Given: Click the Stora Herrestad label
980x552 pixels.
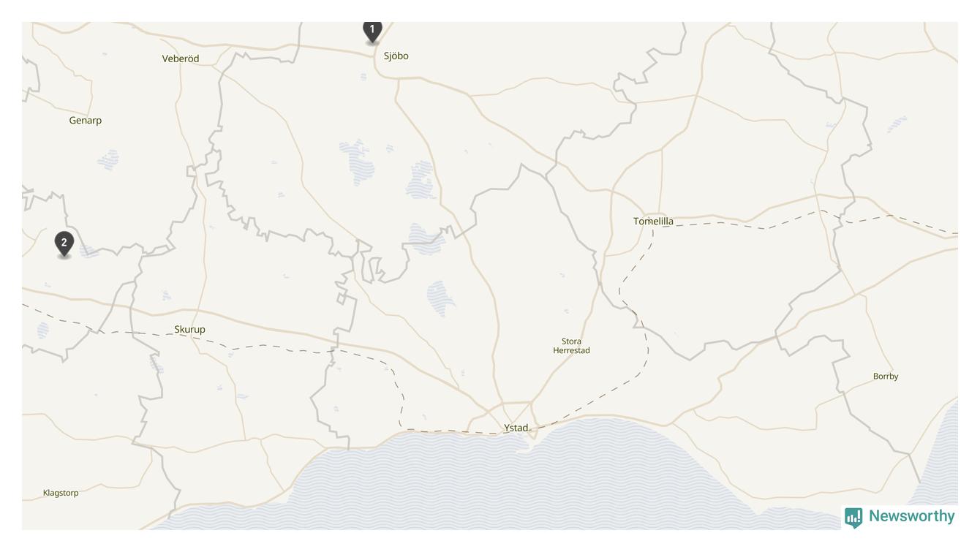Looking at the screenshot, I should (x=571, y=346).
